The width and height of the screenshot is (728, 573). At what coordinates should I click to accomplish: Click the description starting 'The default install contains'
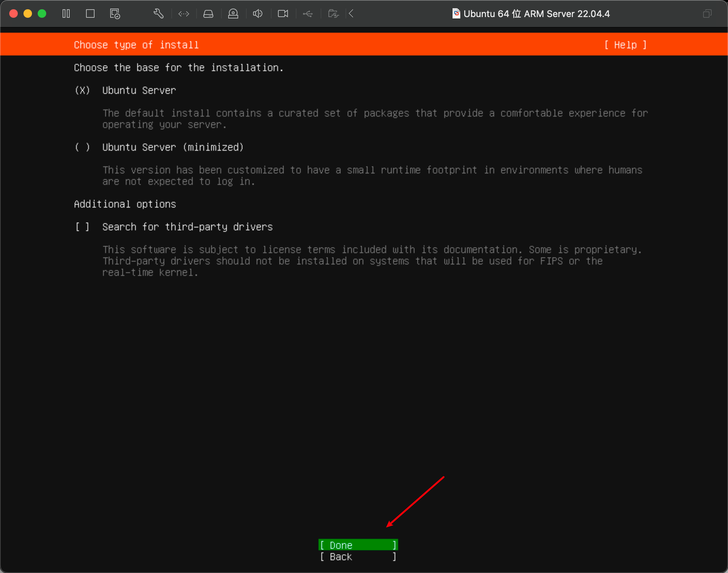375,119
